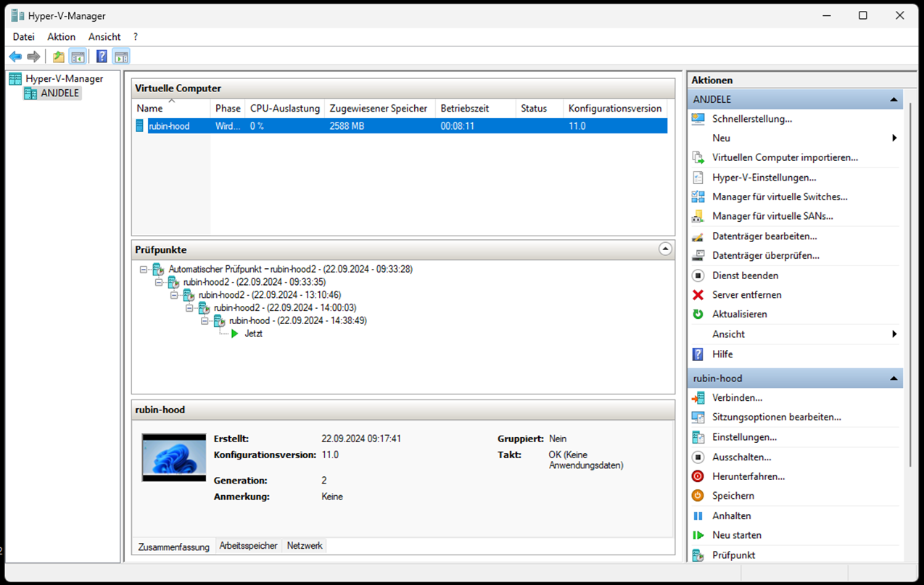Click the Verbinden icon
Viewport: 924px width, 585px height.
point(698,398)
